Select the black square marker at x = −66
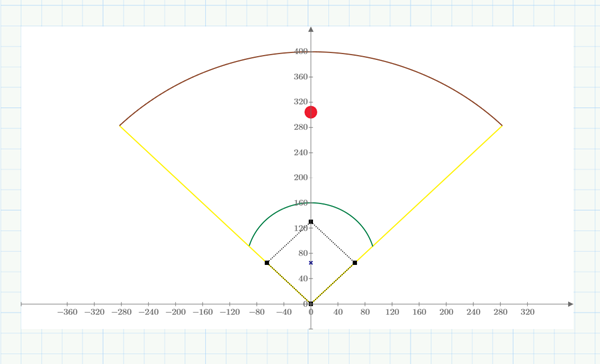Screen dimensions: 600x364 click(x=267, y=263)
